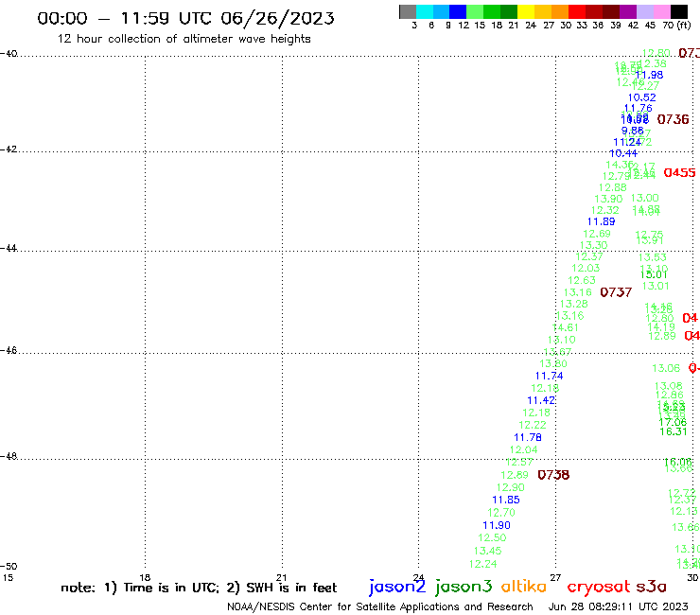
Task: Click the blue wave height 11.42
Action: click(x=541, y=400)
